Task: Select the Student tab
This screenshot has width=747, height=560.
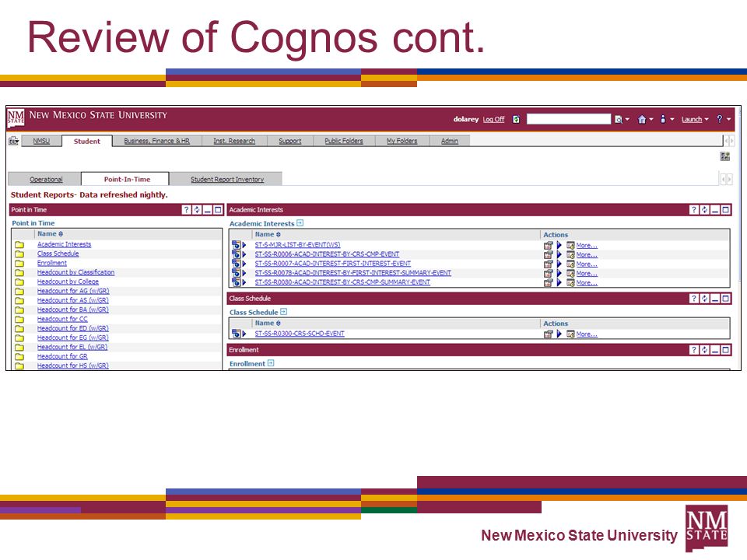Action: (86, 142)
